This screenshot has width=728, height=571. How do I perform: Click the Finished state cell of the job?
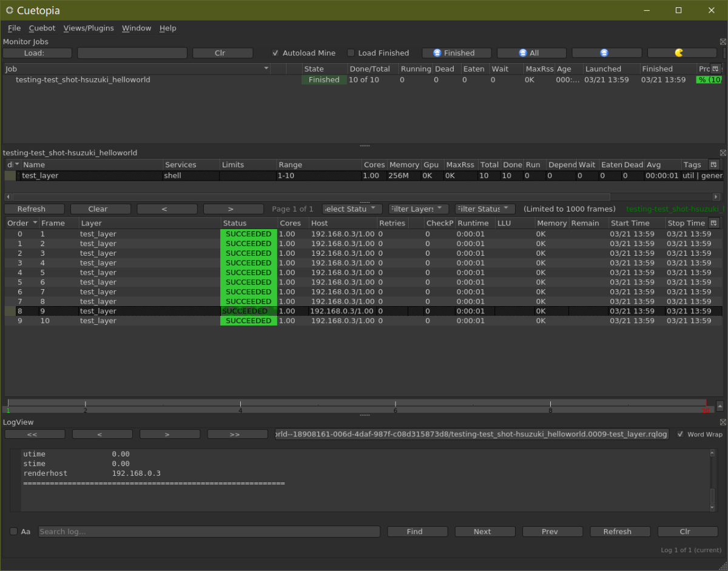point(324,79)
